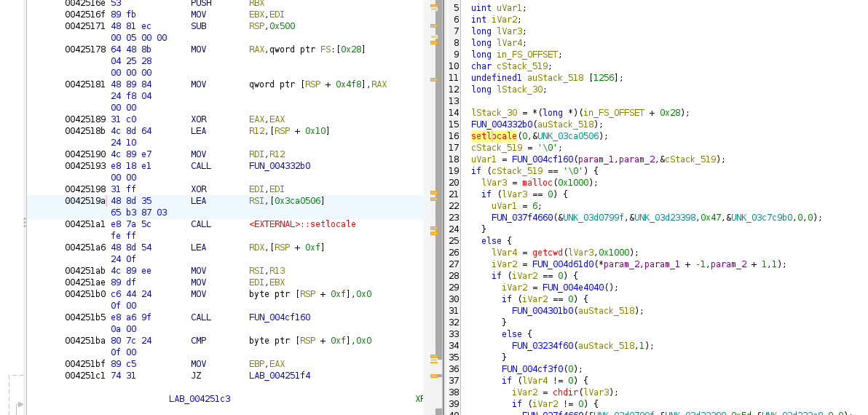
Task: Click &UNK_03c7c9b0 in the decompiler
Action: point(761,217)
